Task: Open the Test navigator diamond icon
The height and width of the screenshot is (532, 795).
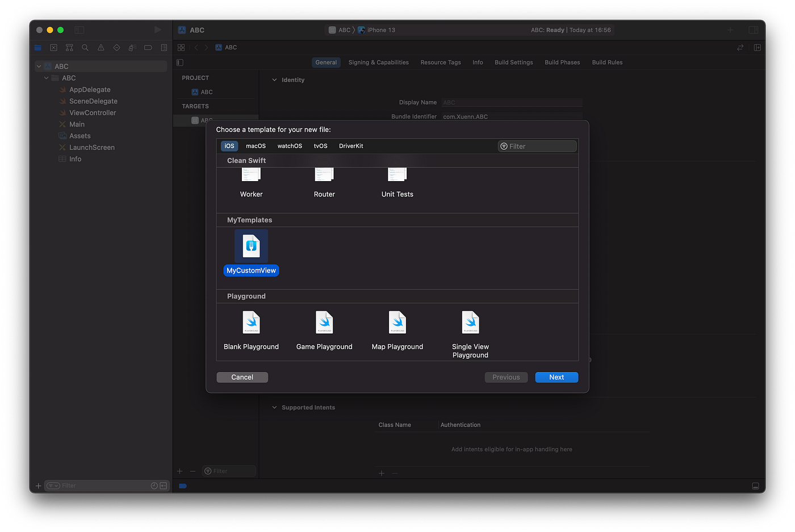Action: pyautogui.click(x=116, y=48)
